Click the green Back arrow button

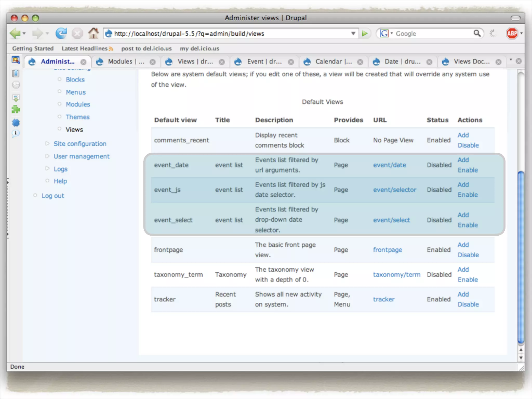point(15,34)
